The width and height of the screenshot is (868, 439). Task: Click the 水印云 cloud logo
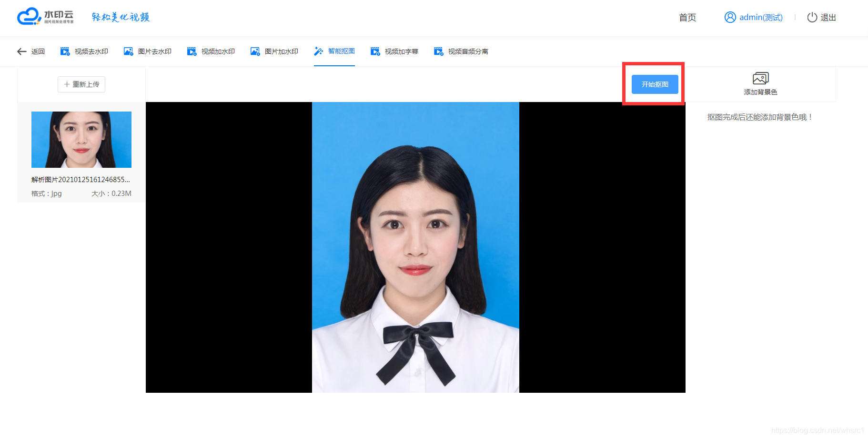[x=45, y=16]
